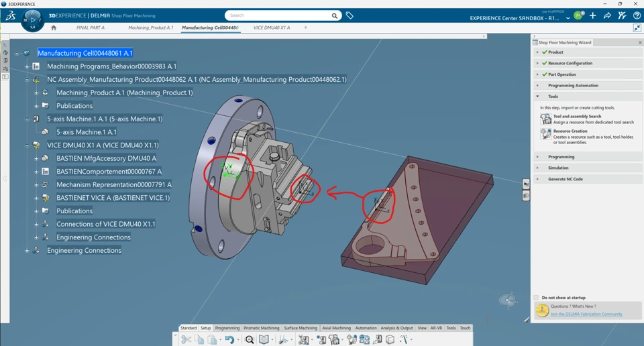This screenshot has height=346, width=644.
Task: Click the machine import icon after the separator
Action: pyautogui.click(x=303, y=339)
